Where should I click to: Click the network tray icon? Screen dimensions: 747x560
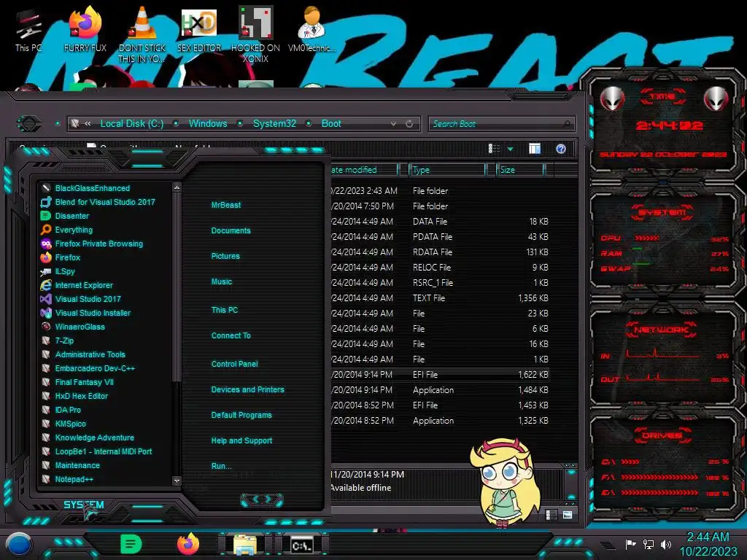tap(649, 544)
